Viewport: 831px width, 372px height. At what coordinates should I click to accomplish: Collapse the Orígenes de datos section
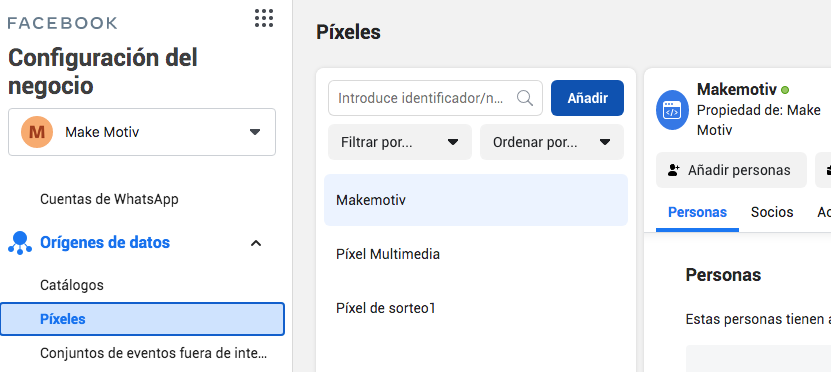[256, 243]
